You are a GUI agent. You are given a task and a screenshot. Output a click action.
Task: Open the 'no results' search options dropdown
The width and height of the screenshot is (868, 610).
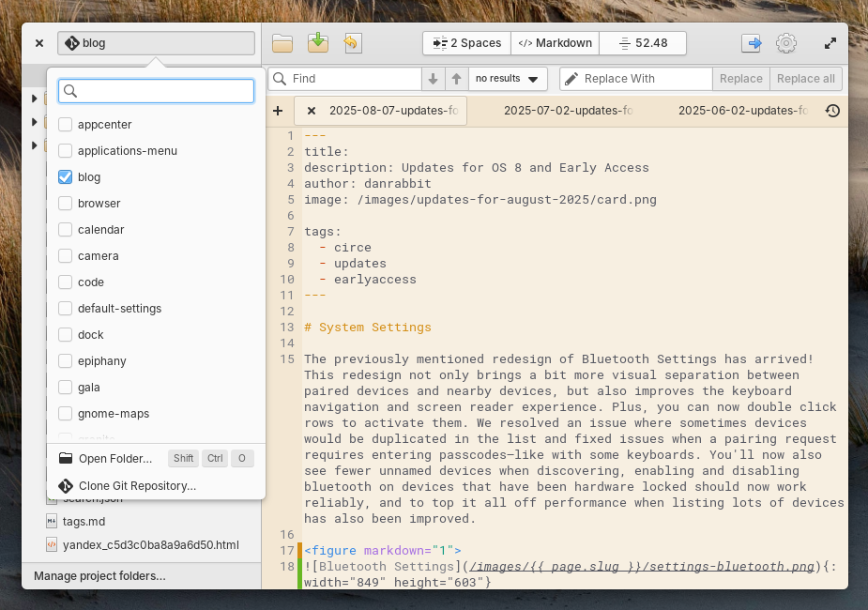507,79
